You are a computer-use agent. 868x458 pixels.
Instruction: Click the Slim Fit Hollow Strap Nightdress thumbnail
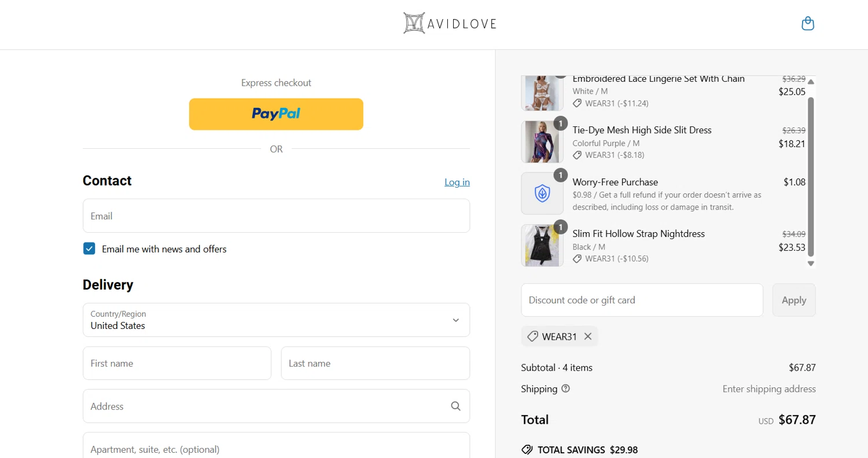coord(542,246)
